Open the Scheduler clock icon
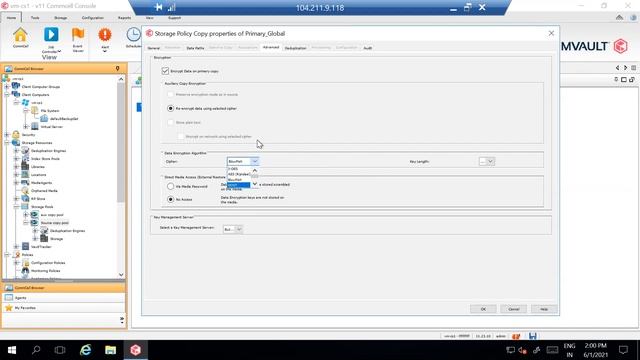640x360 pixels. coord(133,35)
